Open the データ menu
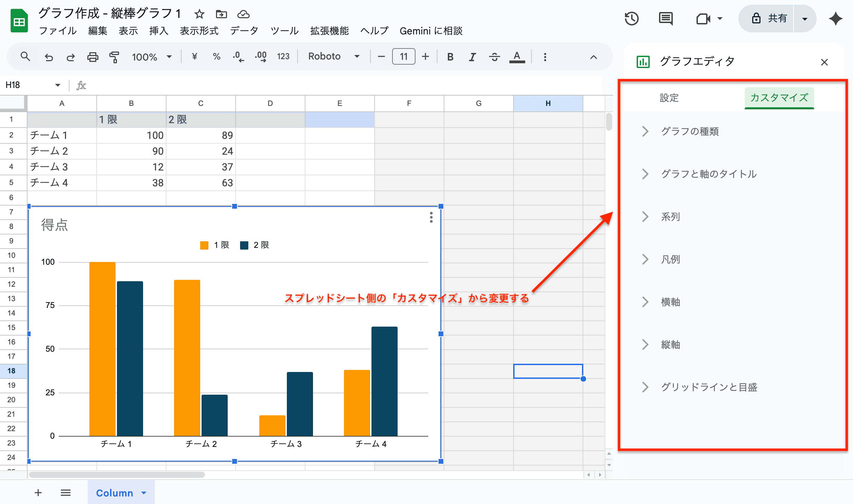The width and height of the screenshot is (853, 504). click(244, 31)
